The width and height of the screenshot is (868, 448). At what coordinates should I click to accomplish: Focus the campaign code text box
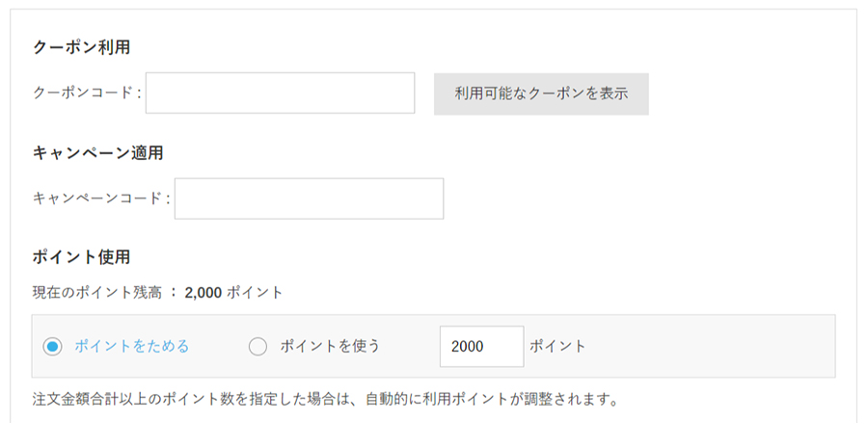pyautogui.click(x=309, y=198)
